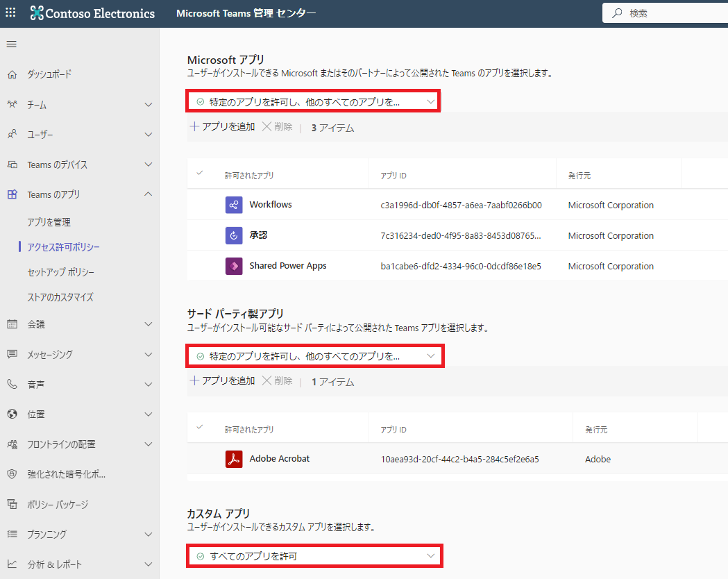728x579 pixels.
Task: Sort Microsoft table by アプリ ID header
Action: tap(393, 176)
